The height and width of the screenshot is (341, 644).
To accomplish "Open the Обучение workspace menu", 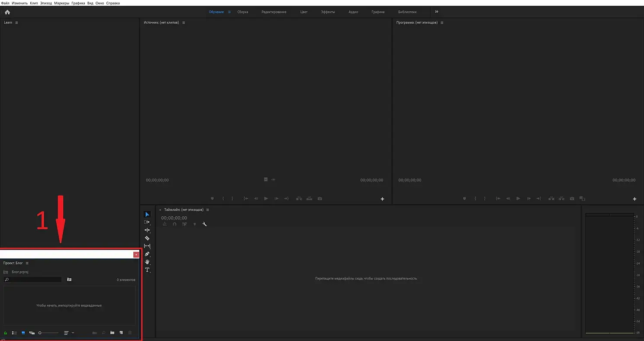I will pos(229,12).
